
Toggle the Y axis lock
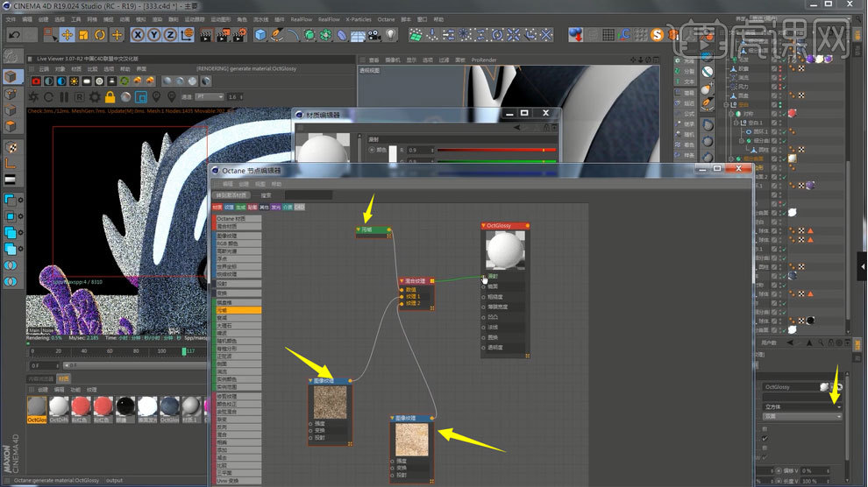pyautogui.click(x=154, y=35)
